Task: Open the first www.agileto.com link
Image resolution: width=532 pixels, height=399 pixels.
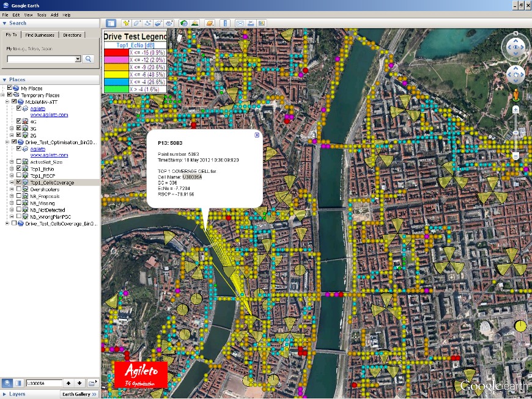Action: pos(49,115)
